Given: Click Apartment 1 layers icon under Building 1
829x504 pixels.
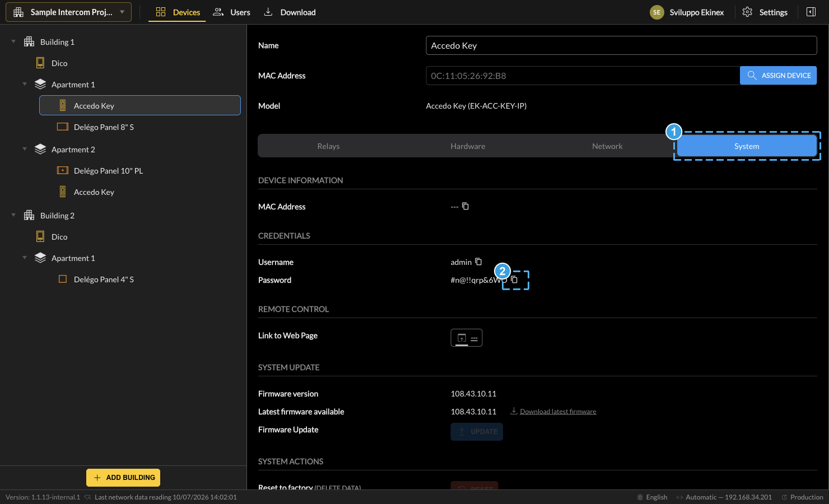Looking at the screenshot, I should click(x=40, y=85).
